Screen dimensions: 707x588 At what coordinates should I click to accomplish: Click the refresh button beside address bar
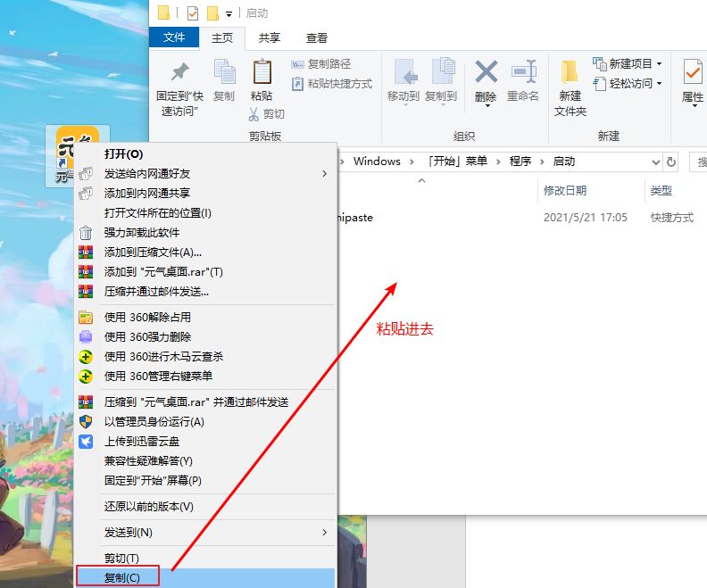click(671, 161)
